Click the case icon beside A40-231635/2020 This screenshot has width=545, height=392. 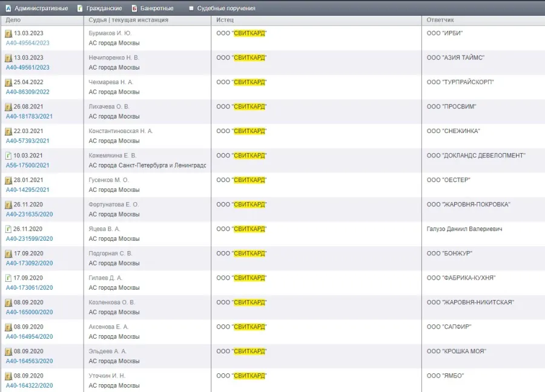coord(8,205)
